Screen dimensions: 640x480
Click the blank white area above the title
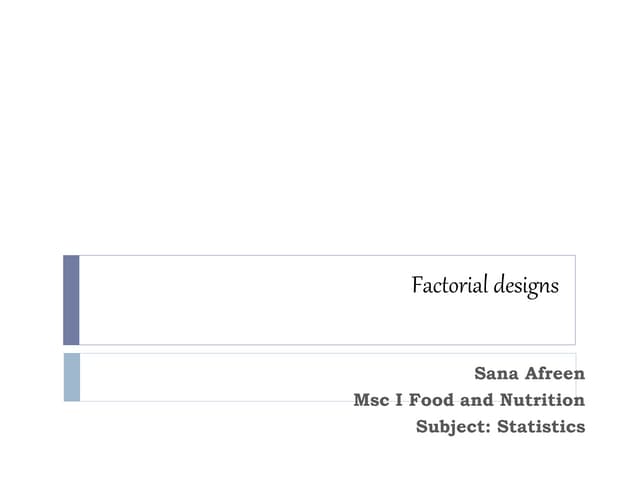(x=320, y=130)
